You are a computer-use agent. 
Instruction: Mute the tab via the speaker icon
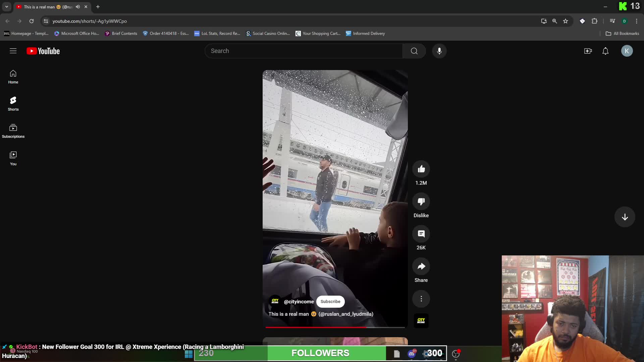click(x=78, y=7)
